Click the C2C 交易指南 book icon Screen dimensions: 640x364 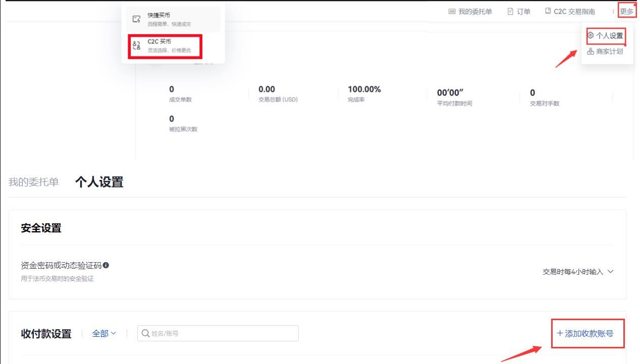pyautogui.click(x=548, y=12)
